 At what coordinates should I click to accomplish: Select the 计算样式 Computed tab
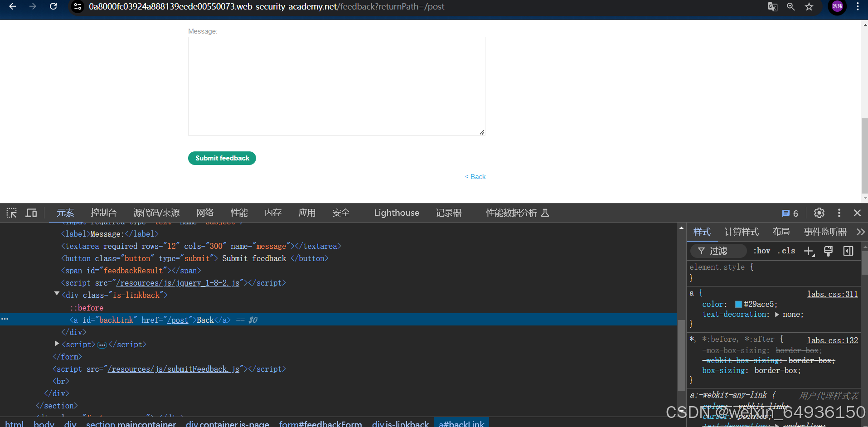[742, 232]
